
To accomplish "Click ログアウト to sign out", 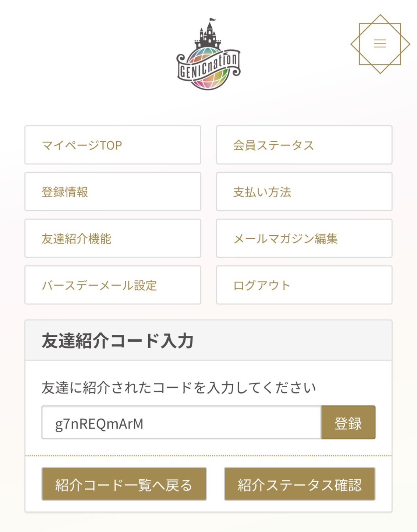I will 304,285.
